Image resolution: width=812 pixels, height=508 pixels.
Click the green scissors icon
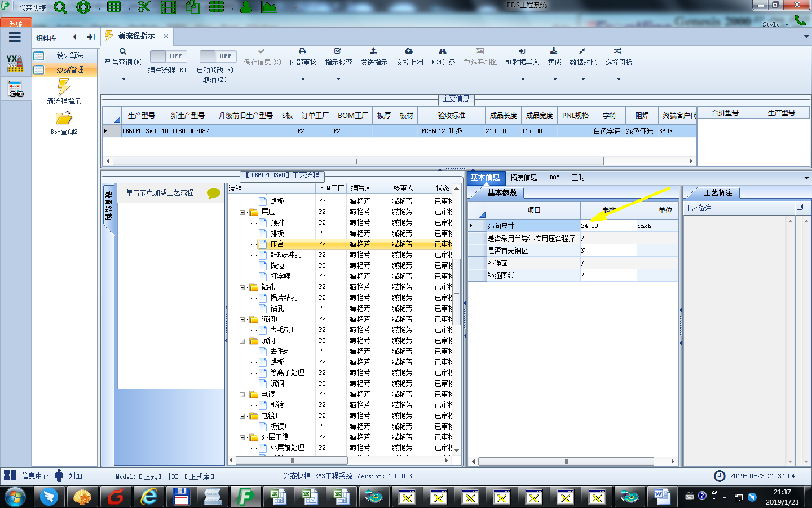pos(144,7)
